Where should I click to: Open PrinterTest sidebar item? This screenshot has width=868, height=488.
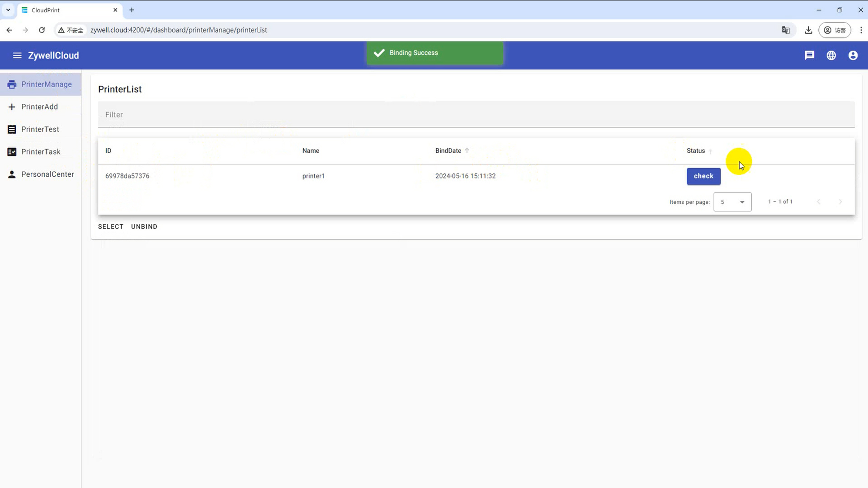[40, 129]
